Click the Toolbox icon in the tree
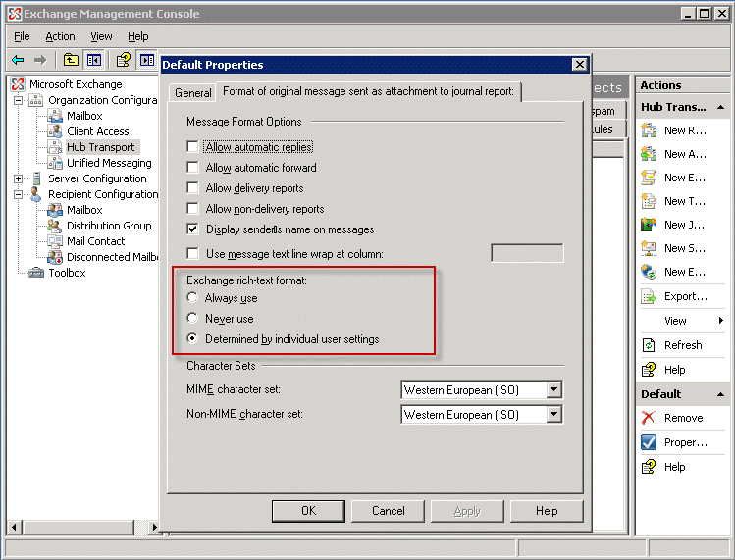 pyautogui.click(x=36, y=273)
